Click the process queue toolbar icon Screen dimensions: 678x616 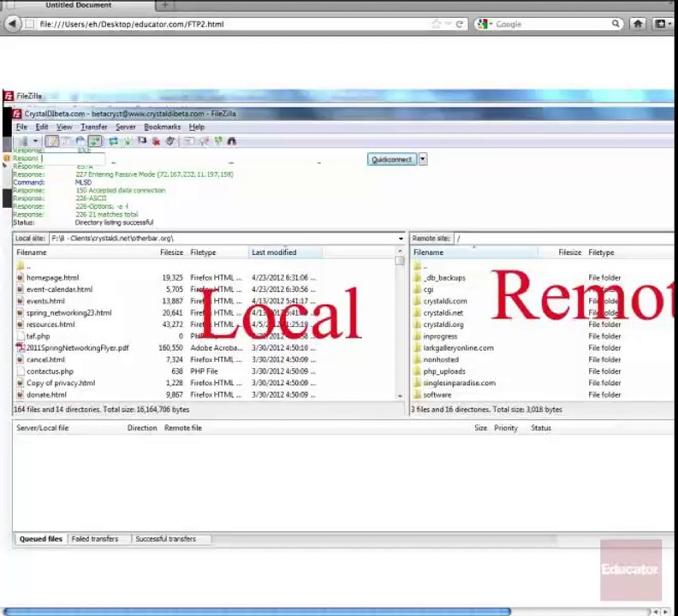(128, 141)
